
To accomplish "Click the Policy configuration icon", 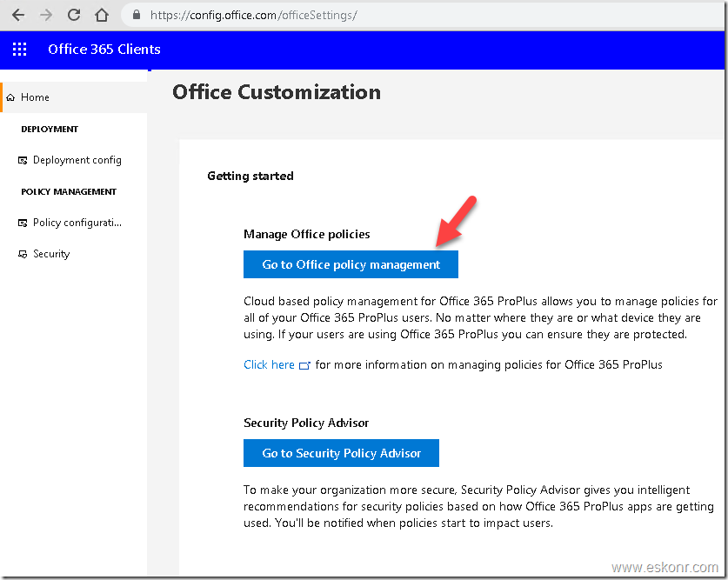I will pyautogui.click(x=23, y=223).
